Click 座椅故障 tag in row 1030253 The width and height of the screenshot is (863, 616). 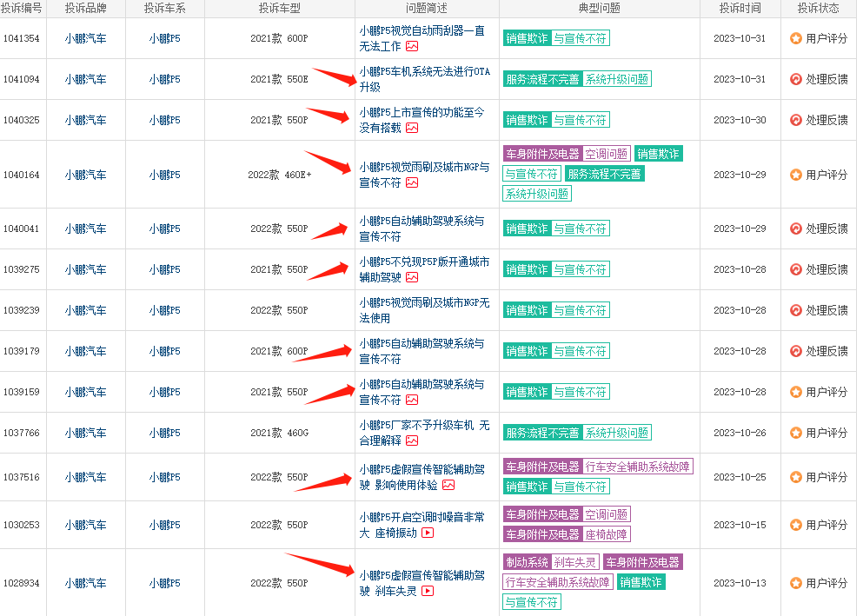(606, 534)
